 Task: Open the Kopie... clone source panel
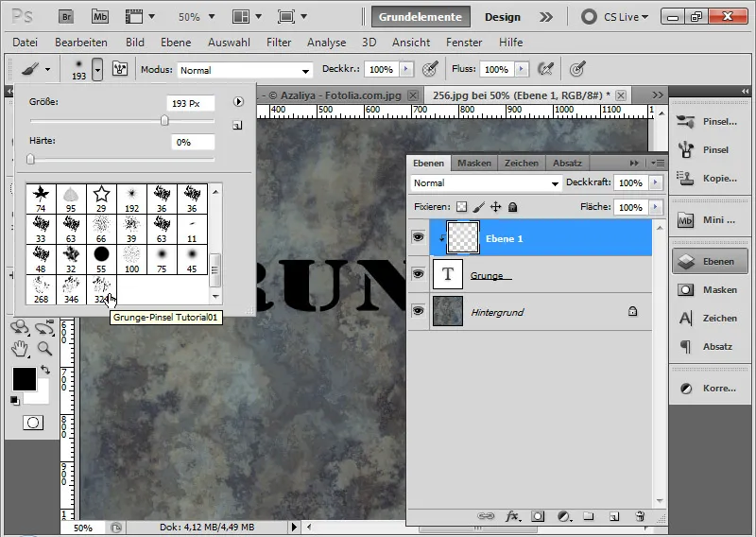coord(710,179)
